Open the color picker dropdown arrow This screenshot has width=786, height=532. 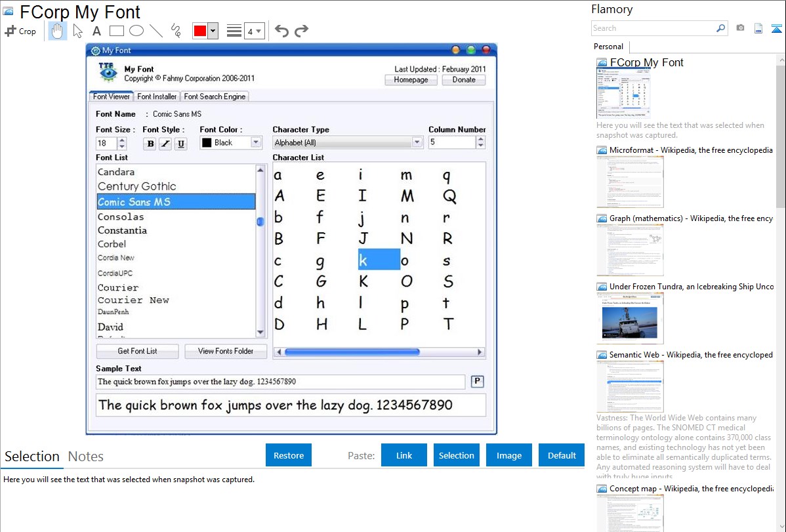(213, 31)
